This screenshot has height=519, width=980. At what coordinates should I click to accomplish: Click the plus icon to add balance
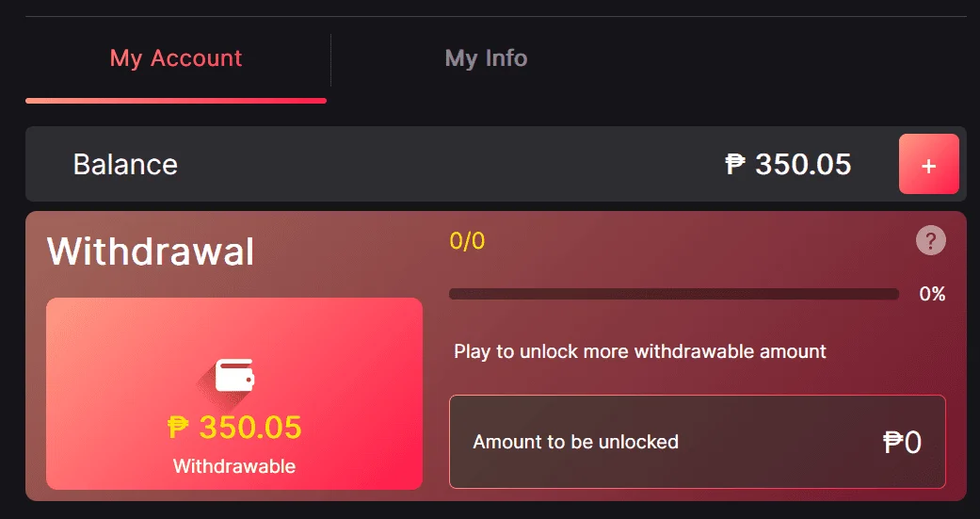pyautogui.click(x=929, y=164)
